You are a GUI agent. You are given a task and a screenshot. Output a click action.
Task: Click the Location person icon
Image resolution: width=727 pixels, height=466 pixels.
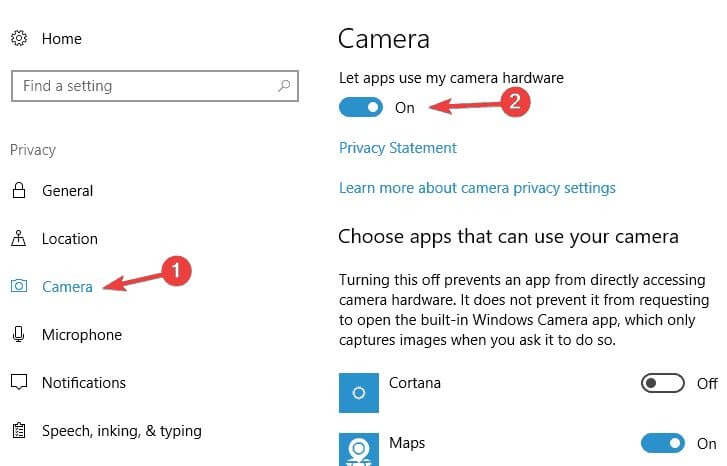tap(18, 239)
